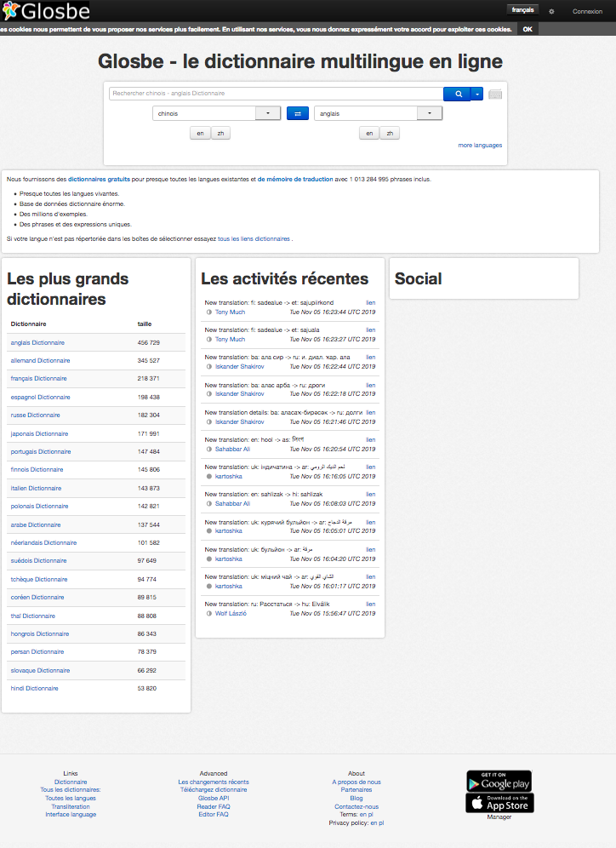The image size is (616, 848).
Task: Open tous les liens dictionnaires link
Action: (254, 238)
